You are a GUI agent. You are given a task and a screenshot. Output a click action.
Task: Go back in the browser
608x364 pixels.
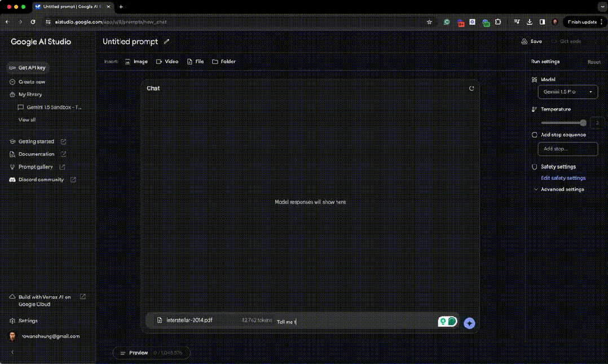pos(7,22)
